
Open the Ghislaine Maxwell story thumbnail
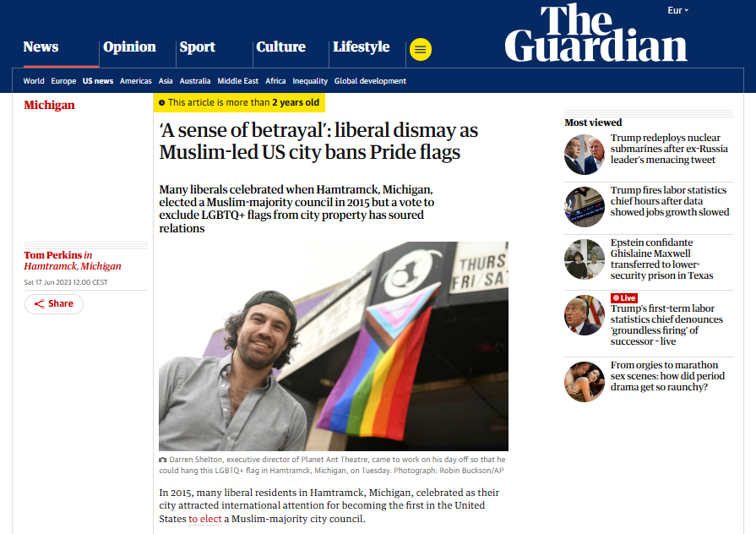[585, 259]
